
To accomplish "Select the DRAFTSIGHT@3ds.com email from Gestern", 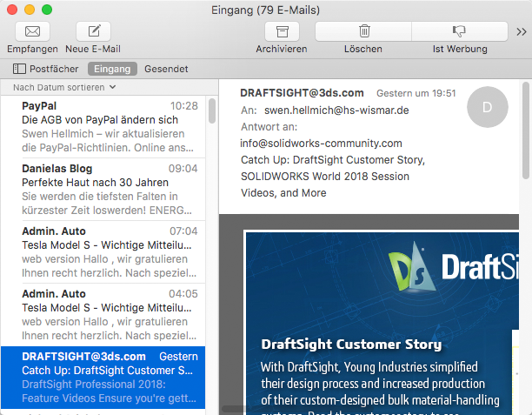I will 103,378.
